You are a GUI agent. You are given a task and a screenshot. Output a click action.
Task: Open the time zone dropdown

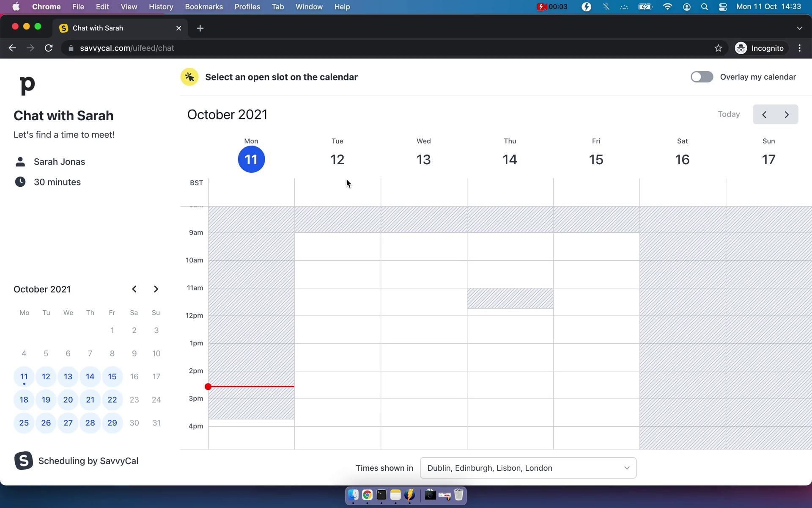(x=528, y=468)
